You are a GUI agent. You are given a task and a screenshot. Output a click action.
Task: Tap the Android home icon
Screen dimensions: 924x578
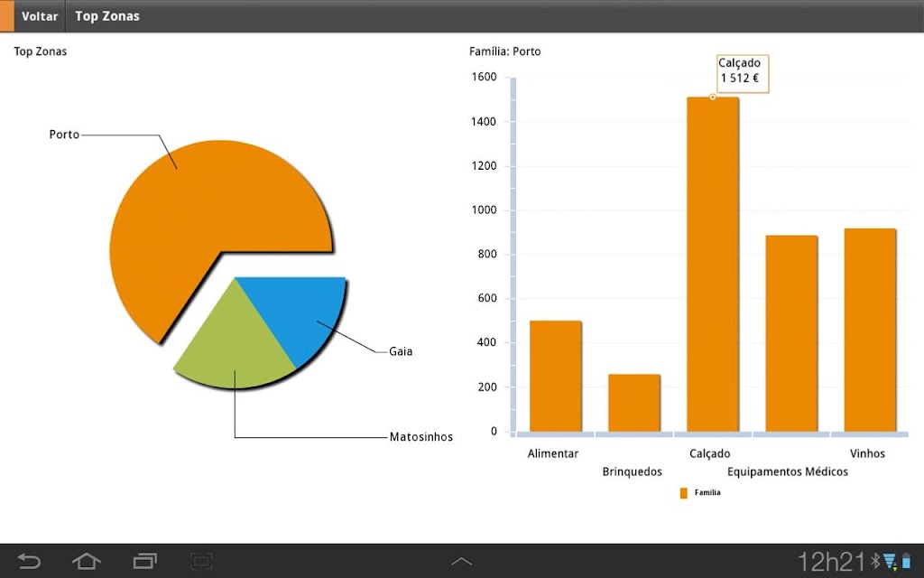coord(86,561)
